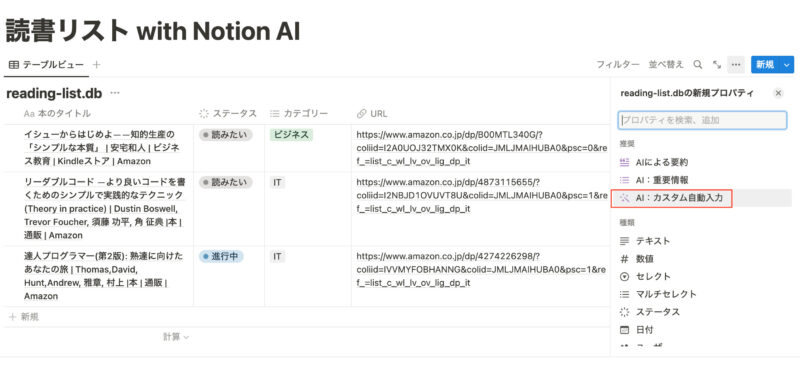800x371 pixels.
Task: Open the 計算 calculation dropdown
Action: point(176,337)
